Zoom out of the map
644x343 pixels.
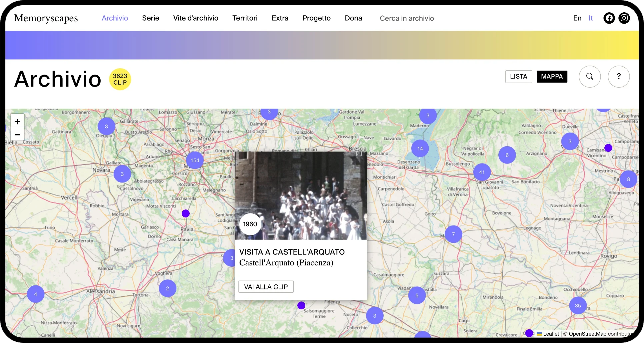pos(17,135)
